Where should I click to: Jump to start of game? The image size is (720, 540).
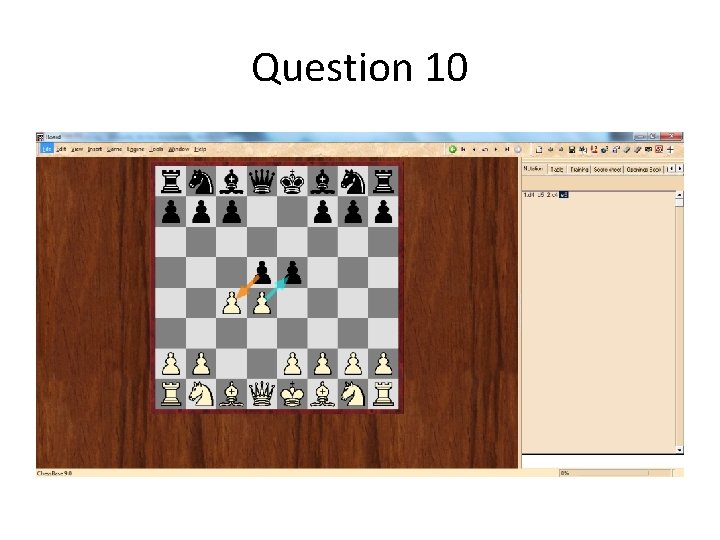tap(463, 149)
